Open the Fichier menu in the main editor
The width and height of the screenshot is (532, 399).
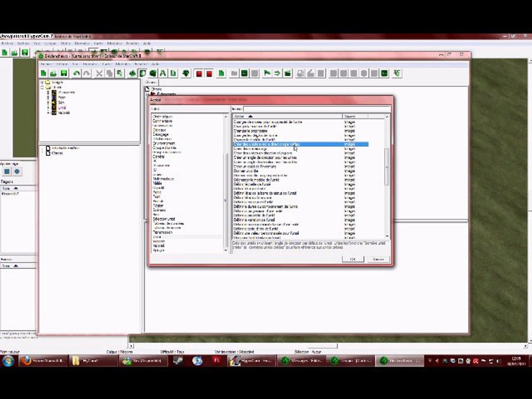click(x=7, y=43)
